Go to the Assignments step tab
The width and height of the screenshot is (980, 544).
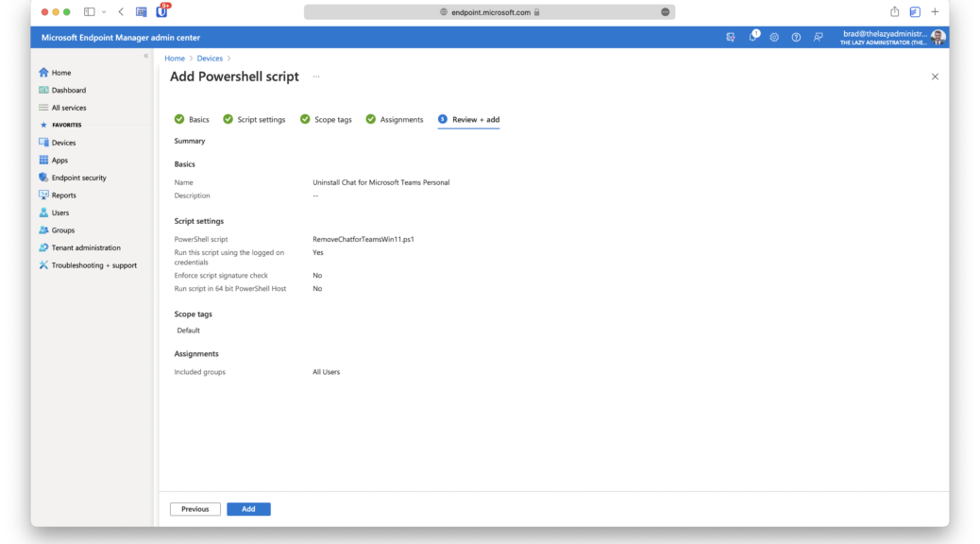coord(395,119)
